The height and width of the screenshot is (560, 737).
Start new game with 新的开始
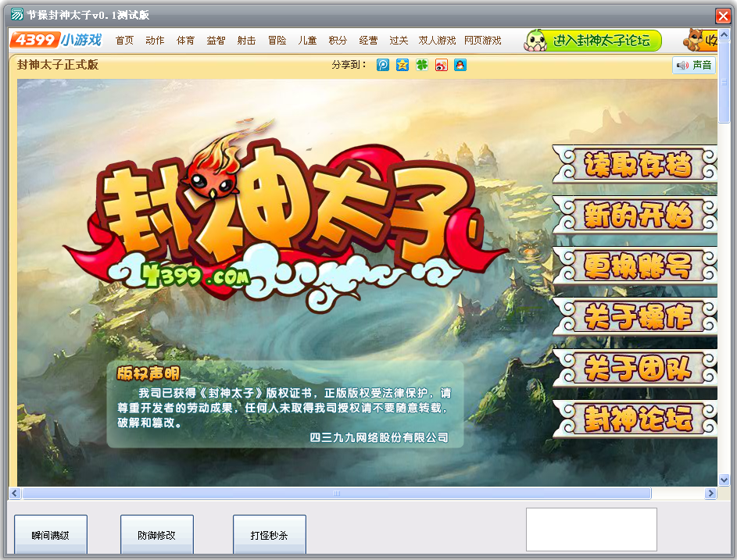636,215
